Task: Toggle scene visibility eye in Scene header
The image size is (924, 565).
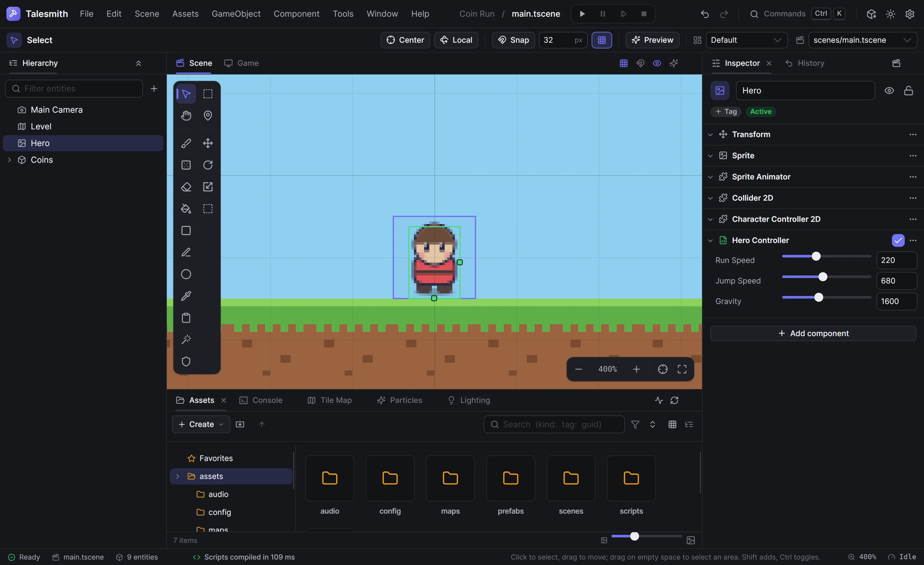Action: coord(657,64)
